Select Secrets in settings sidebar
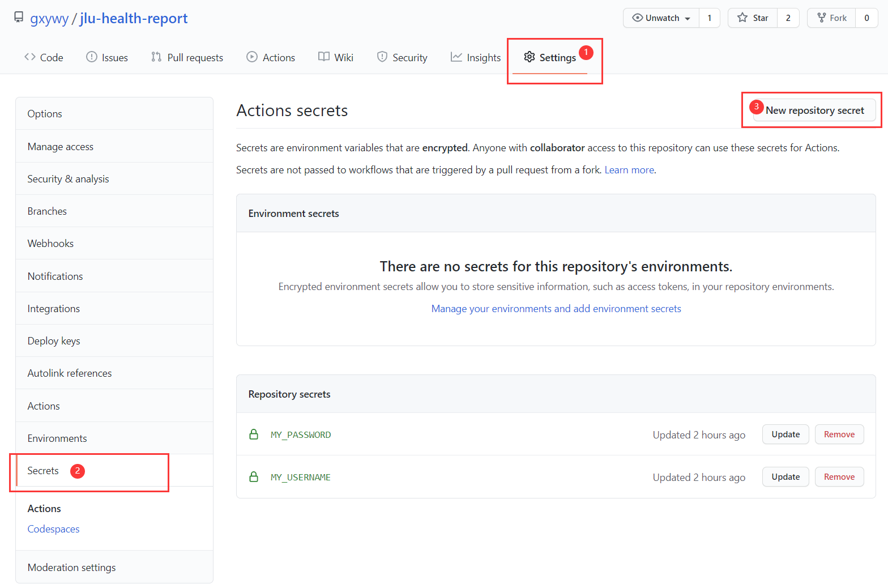The width and height of the screenshot is (888, 588). coord(114,471)
